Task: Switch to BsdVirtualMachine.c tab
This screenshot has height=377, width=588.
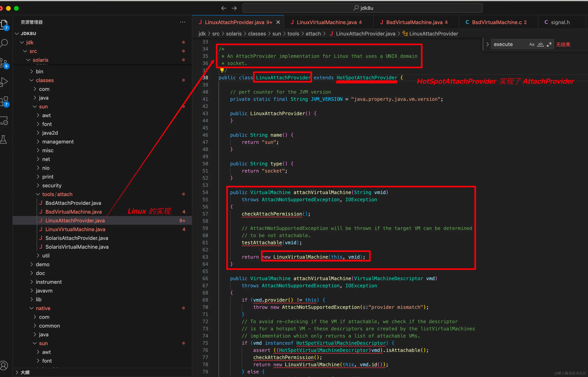Action: [x=497, y=22]
